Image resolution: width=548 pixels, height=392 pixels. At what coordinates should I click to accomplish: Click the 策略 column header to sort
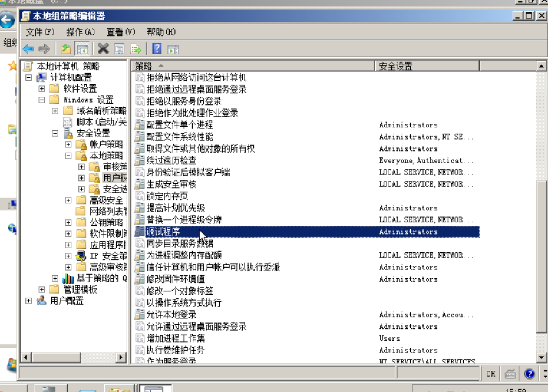pos(143,66)
